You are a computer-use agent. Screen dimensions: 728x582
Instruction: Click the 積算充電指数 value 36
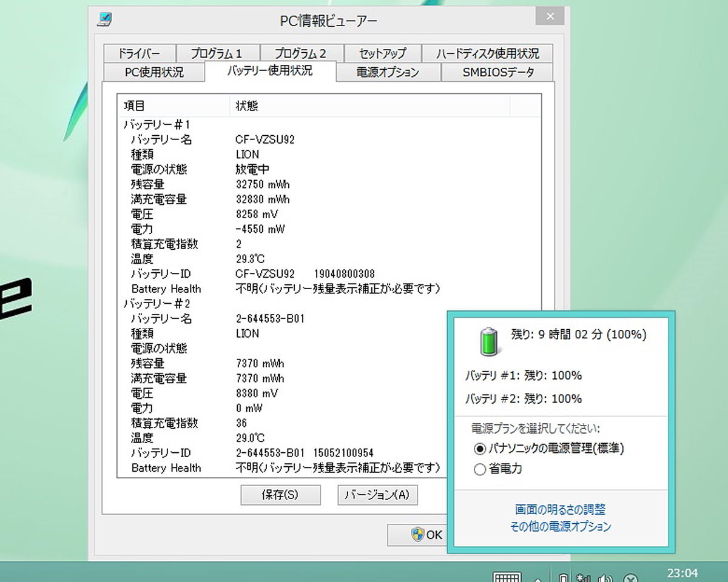(241, 423)
